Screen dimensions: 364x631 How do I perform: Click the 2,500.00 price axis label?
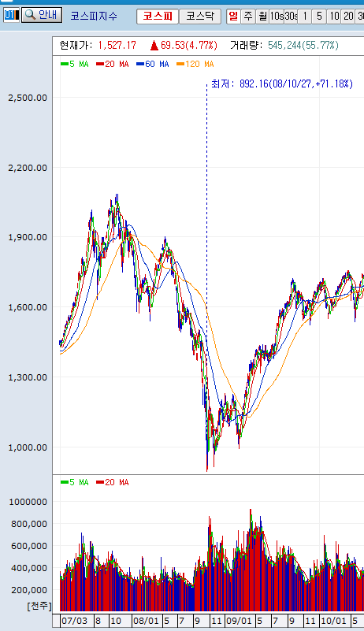tap(28, 98)
